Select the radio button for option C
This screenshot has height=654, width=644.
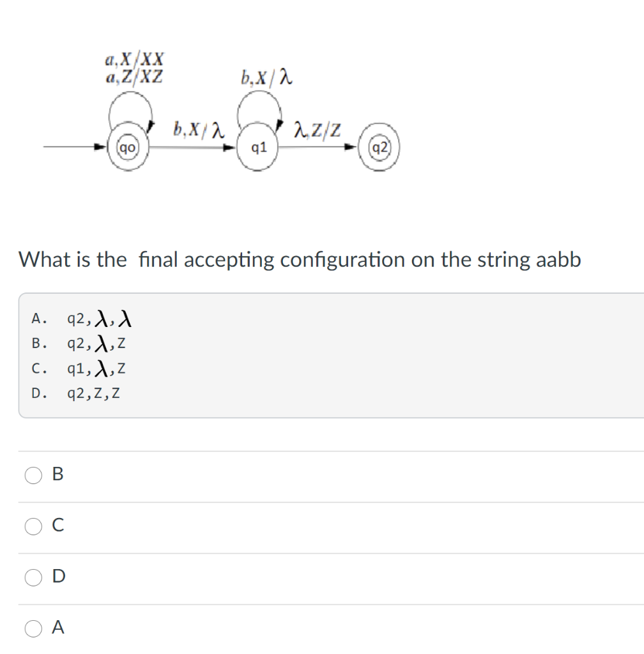click(33, 526)
